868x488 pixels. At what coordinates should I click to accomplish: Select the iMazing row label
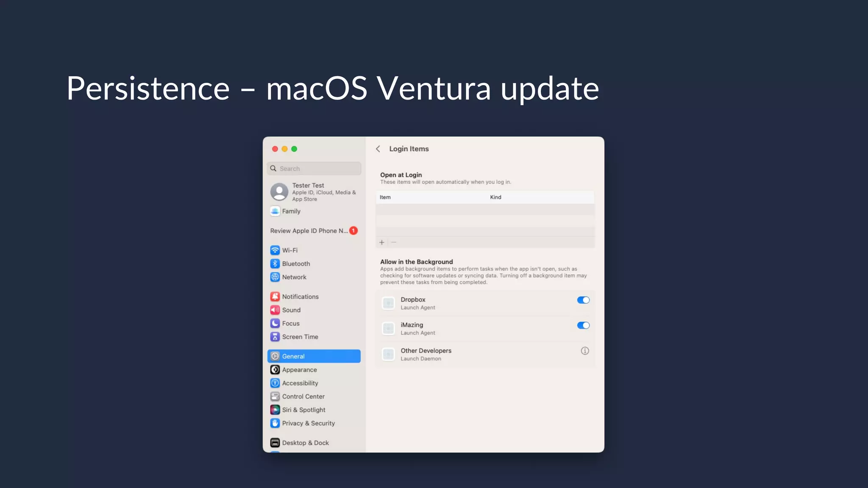412,325
